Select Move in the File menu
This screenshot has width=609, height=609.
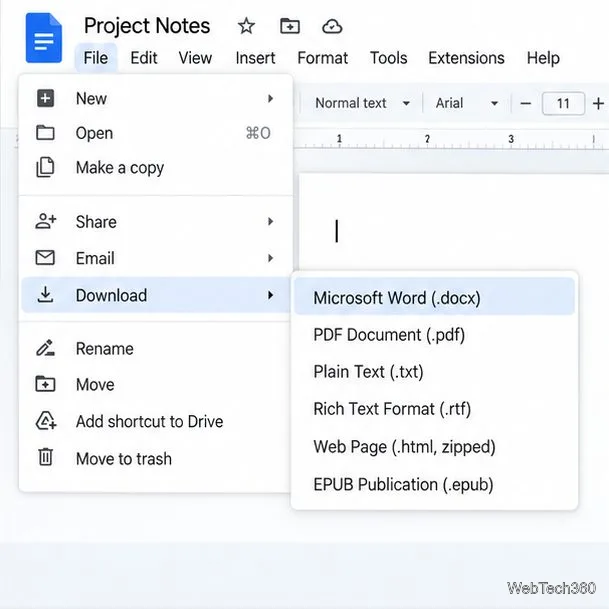pyautogui.click(x=155, y=385)
